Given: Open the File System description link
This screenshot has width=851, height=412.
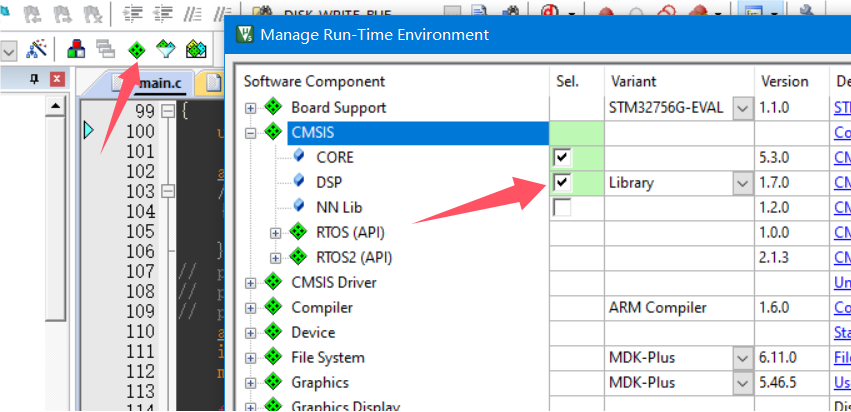Looking at the screenshot, I should pyautogui.click(x=842, y=357).
